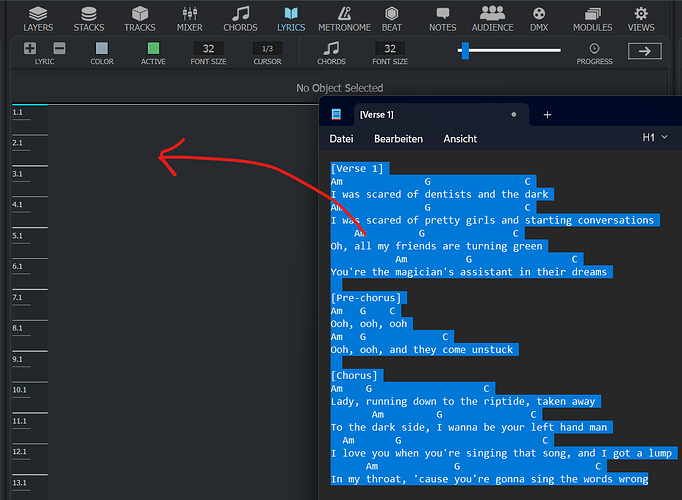Open the Mixer panel
682x500 pixels.
coord(190,19)
